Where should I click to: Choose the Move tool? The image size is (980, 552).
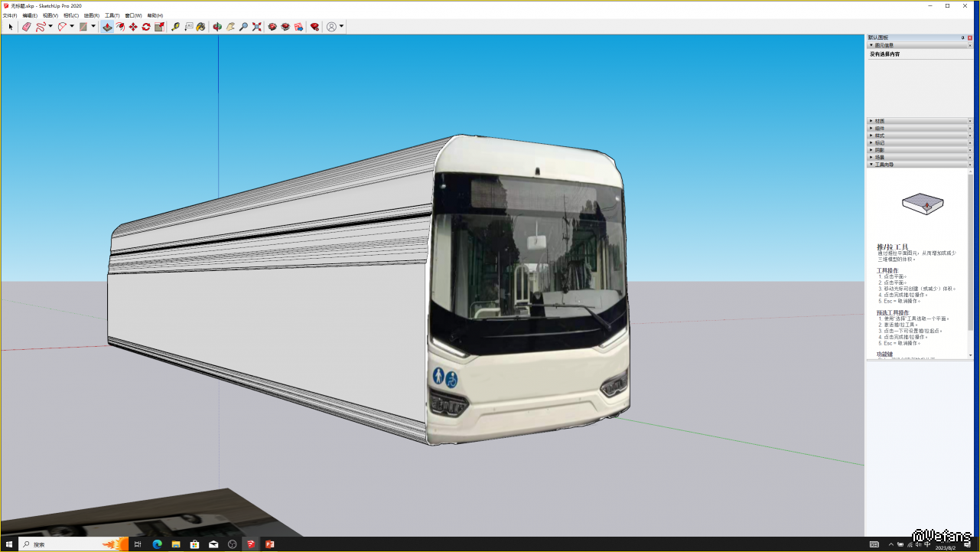(x=133, y=27)
